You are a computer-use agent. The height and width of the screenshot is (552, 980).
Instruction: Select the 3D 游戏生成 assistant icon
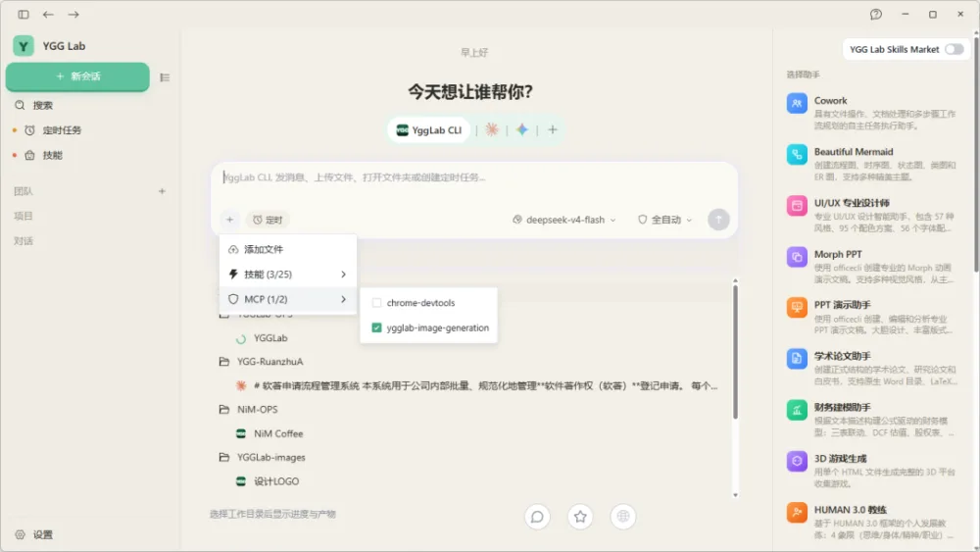[796, 462]
